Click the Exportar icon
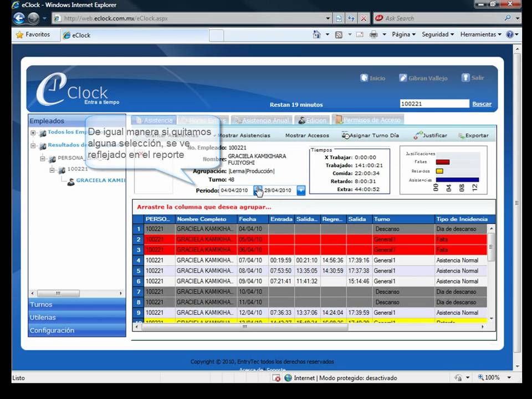 click(x=461, y=136)
